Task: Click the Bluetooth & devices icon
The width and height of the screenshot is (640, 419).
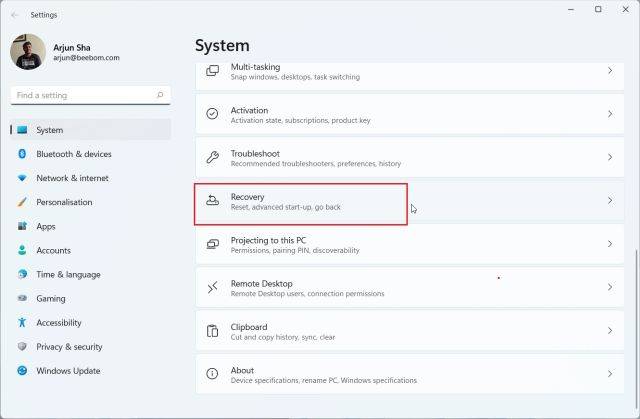Action: [22, 154]
